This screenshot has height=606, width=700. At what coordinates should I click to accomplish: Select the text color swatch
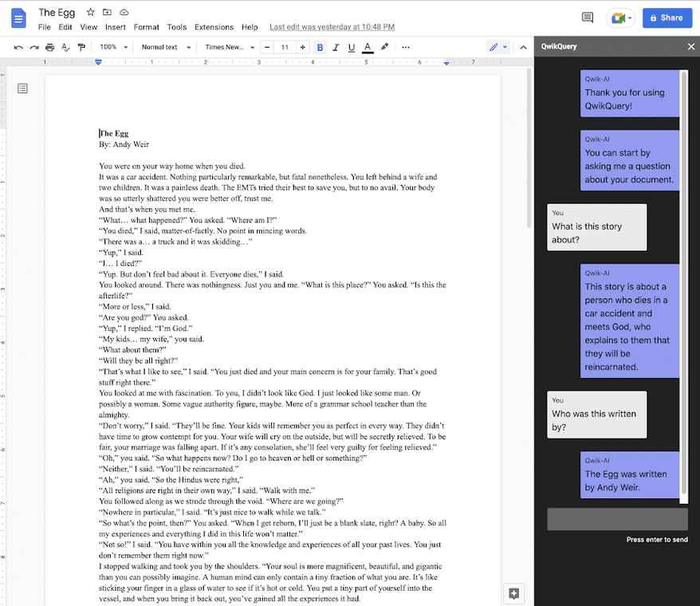coord(367,47)
